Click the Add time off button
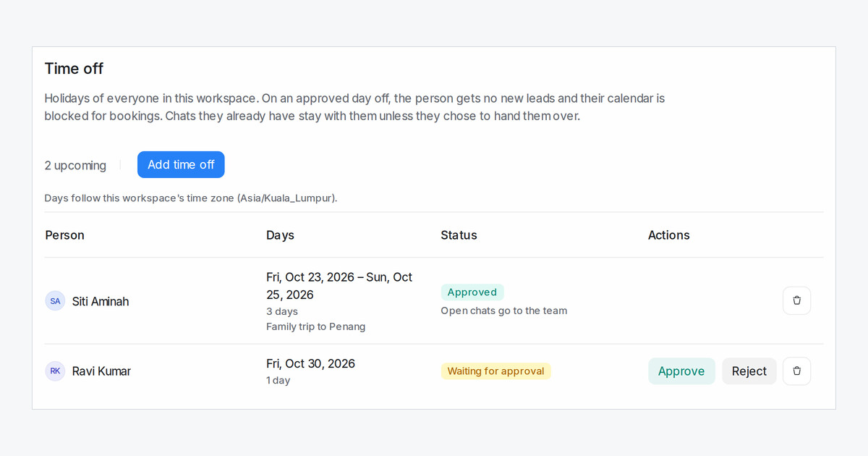 [181, 164]
